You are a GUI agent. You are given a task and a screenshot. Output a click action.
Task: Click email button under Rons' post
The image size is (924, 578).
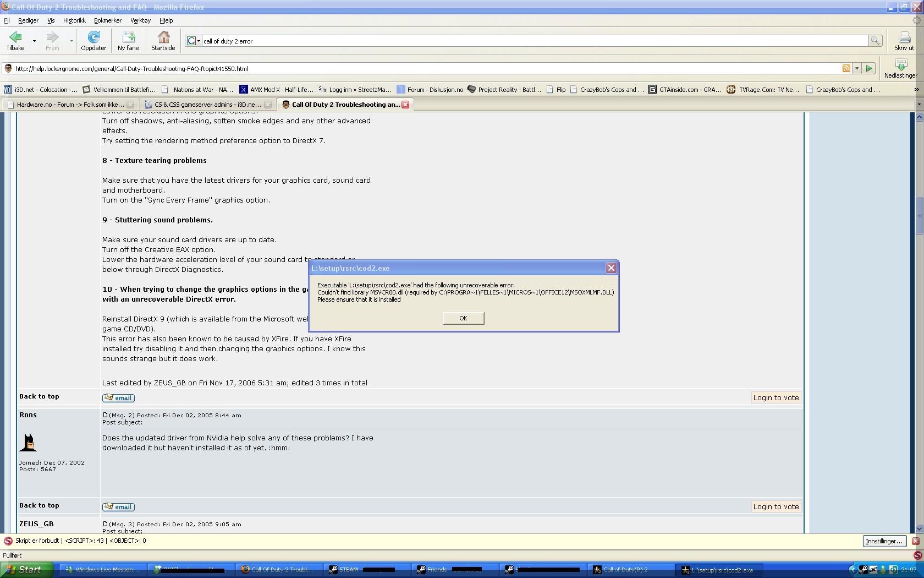118,507
